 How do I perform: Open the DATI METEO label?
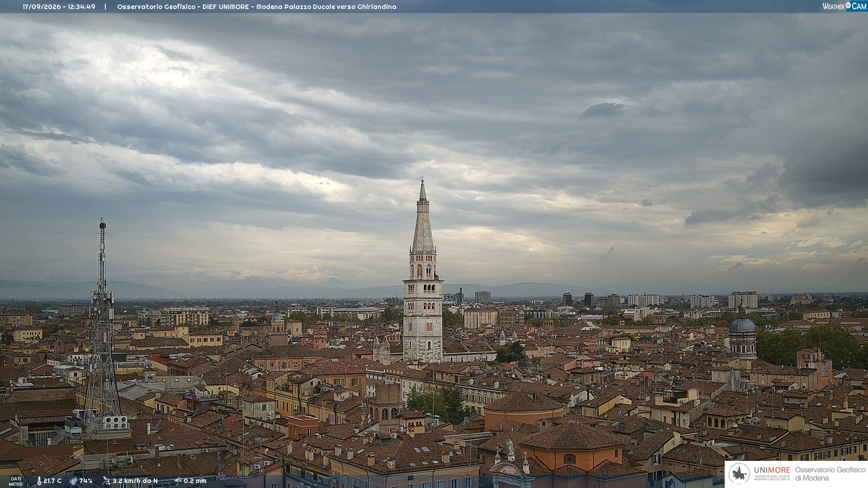[x=16, y=481]
